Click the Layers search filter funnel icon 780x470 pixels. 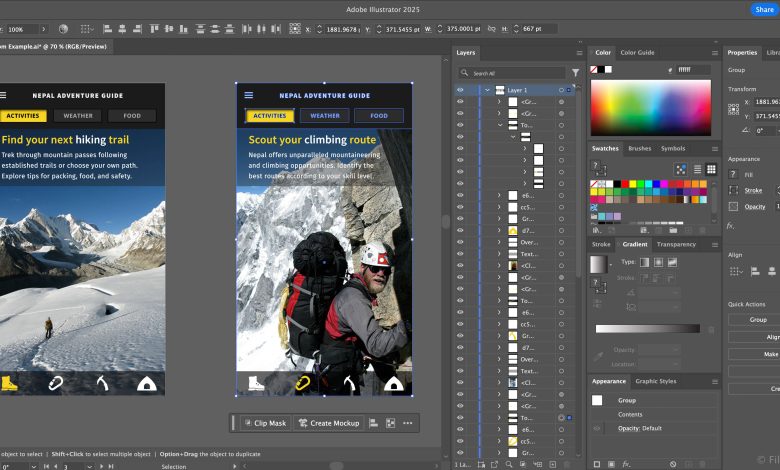click(x=575, y=73)
